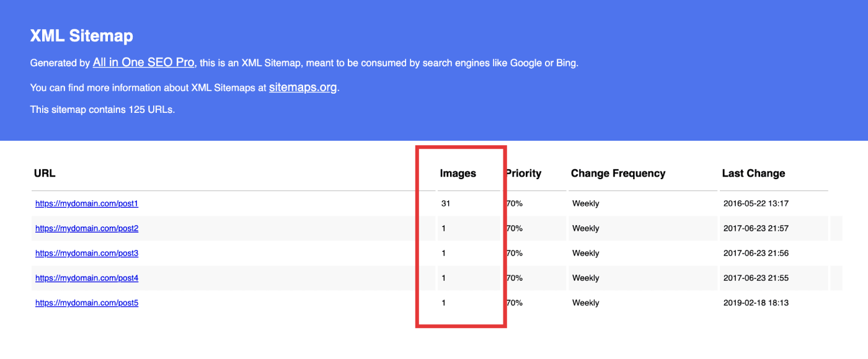
Task: Select the Priority column header
Action: tap(524, 173)
